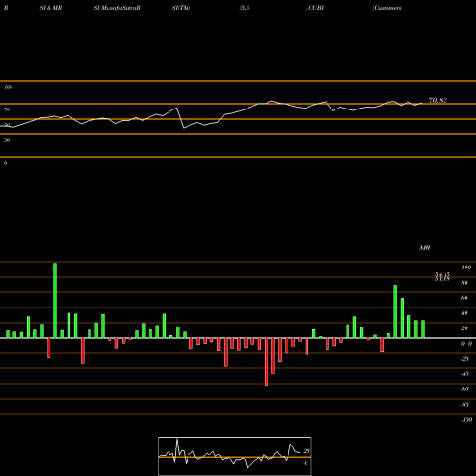Click the longest red MR histogram bar
476x476 pixels.
coord(267,362)
